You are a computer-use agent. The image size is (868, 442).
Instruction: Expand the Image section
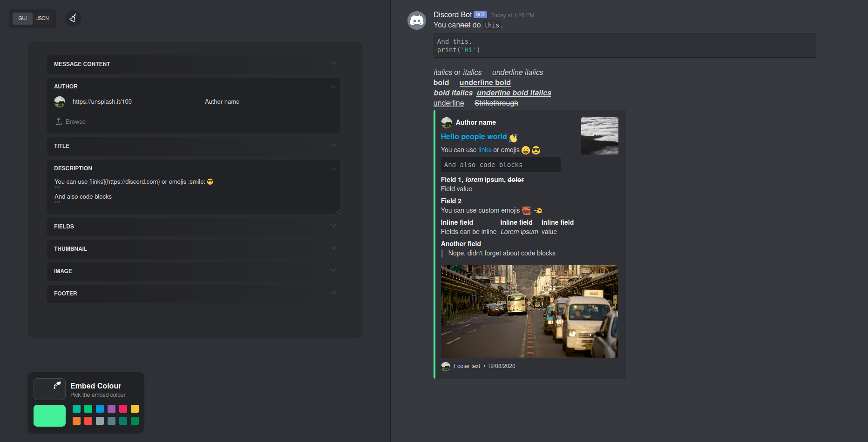click(x=194, y=271)
